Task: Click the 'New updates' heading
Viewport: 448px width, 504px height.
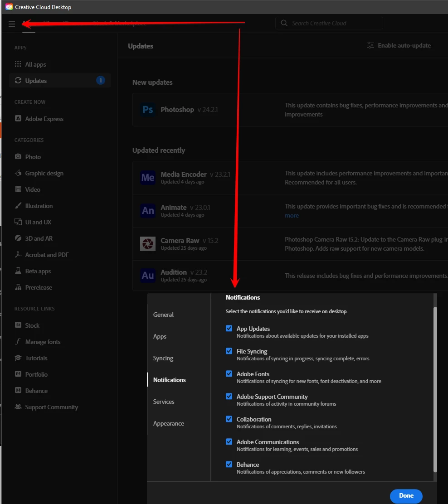Action: click(152, 82)
